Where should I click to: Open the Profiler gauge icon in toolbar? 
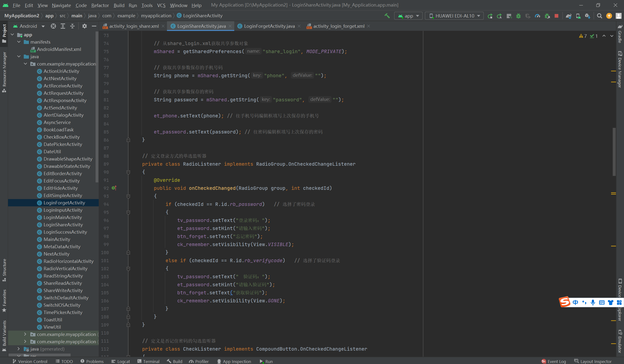pyautogui.click(x=537, y=16)
